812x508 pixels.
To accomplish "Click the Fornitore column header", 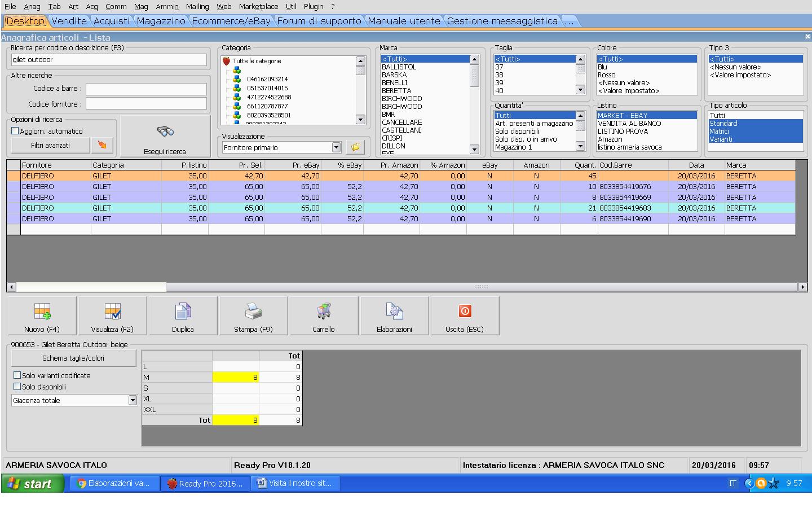I will 56,165.
